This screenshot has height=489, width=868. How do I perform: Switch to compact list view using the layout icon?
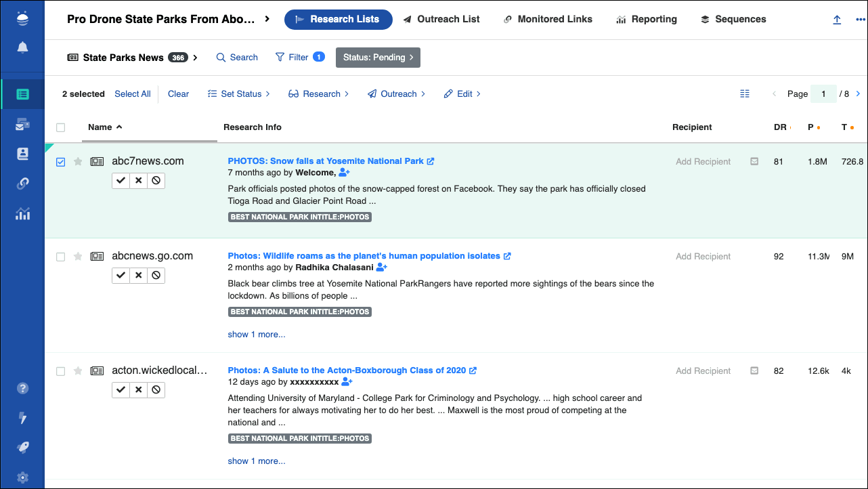745,93
